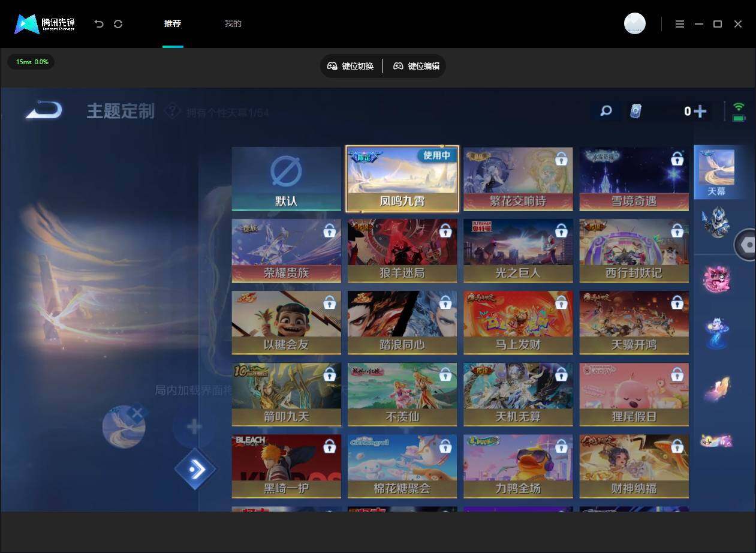
Task: Pick the 黑崎一护 Bleach theme card
Action: pos(287,467)
